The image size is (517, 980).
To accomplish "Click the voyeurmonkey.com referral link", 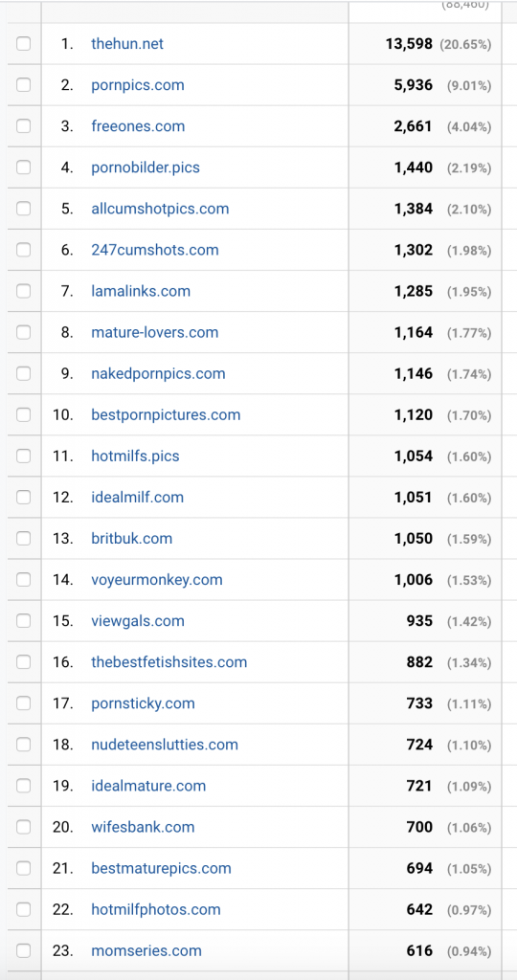I will pos(157,580).
